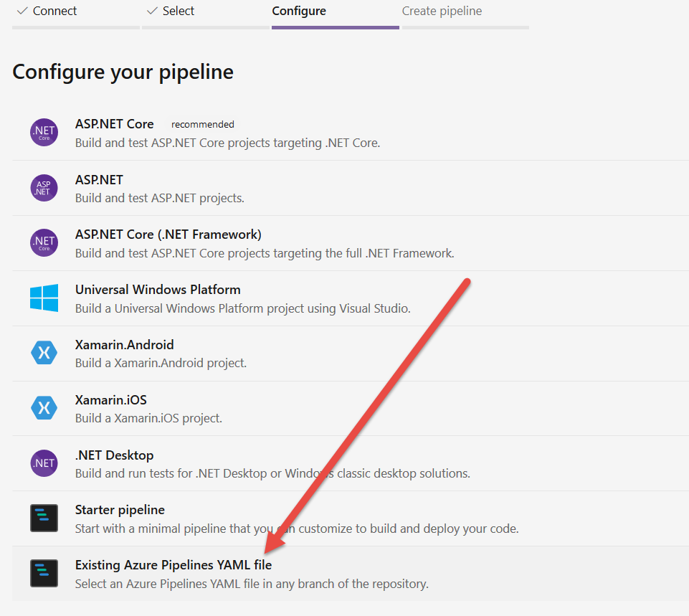Select Universal Windows Platform template

(158, 290)
